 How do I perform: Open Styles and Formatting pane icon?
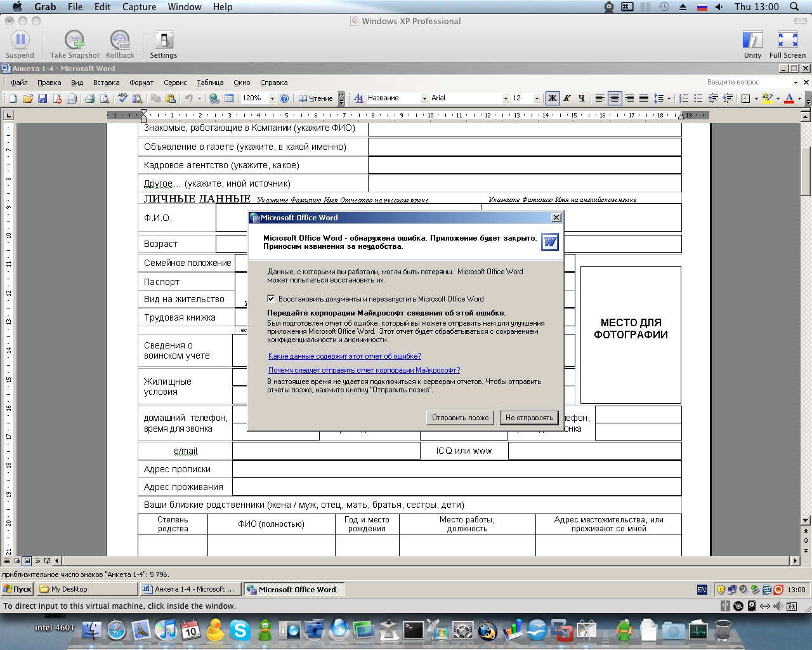[x=358, y=98]
